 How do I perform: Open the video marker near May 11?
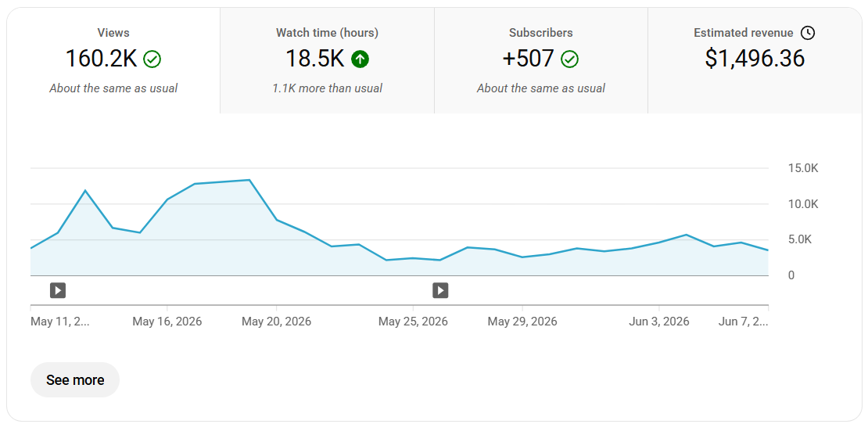click(x=58, y=290)
